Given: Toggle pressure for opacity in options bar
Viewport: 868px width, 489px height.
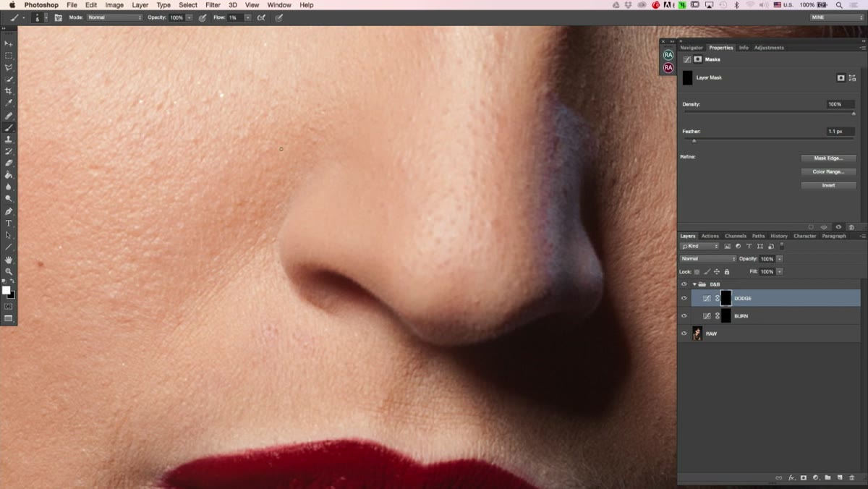Looking at the screenshot, I should tap(202, 17).
